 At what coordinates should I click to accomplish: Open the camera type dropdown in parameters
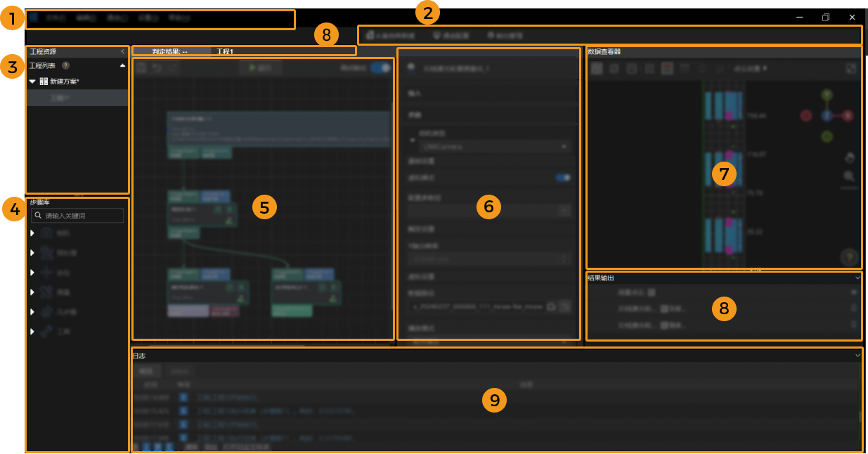[x=564, y=146]
